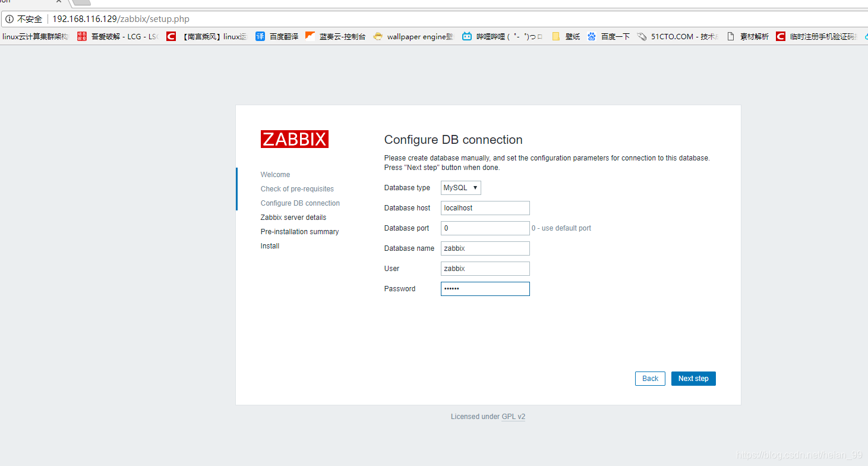Screen dimensions: 868x466
Task: Open the GPL v2 license link
Action: 513,417
